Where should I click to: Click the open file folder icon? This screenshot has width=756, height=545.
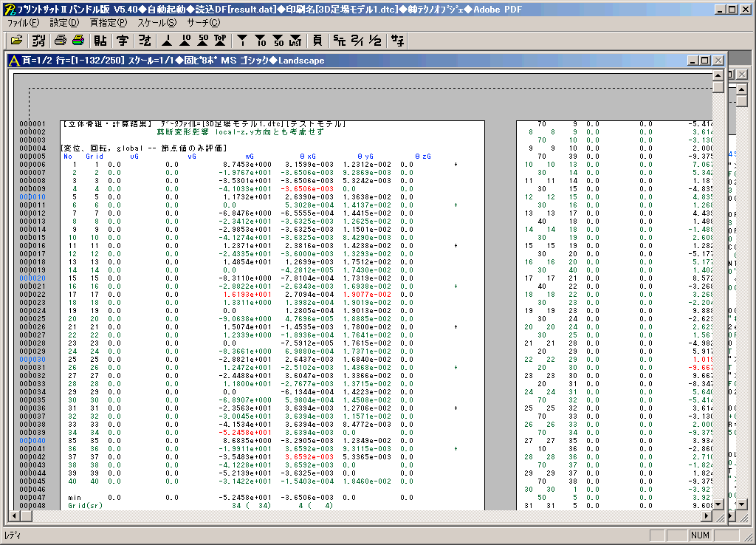tap(17, 41)
